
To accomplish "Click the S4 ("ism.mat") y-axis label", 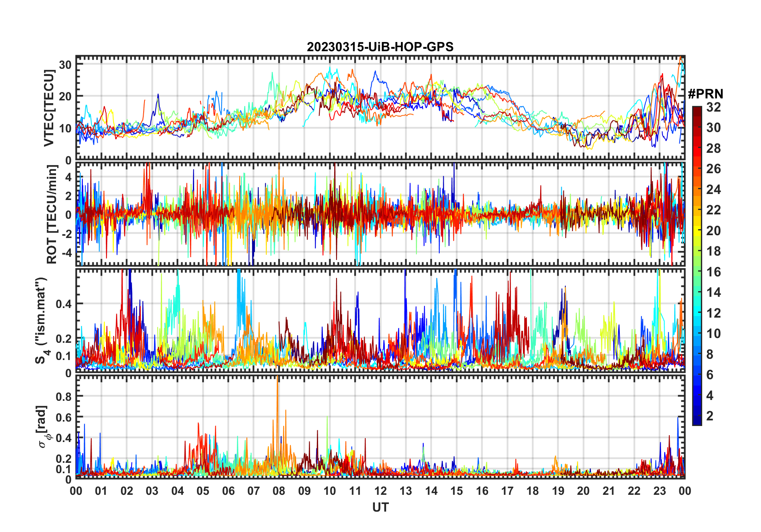I will pos(41,320).
